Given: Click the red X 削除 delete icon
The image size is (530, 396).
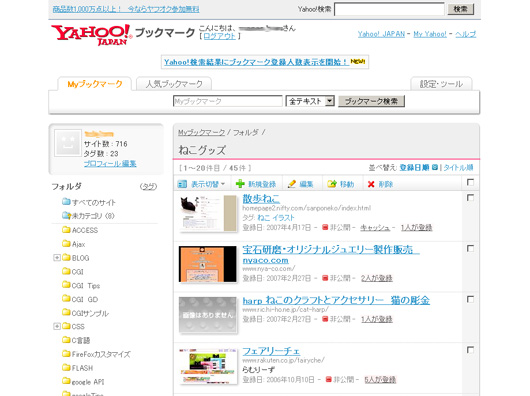Looking at the screenshot, I should [x=371, y=184].
